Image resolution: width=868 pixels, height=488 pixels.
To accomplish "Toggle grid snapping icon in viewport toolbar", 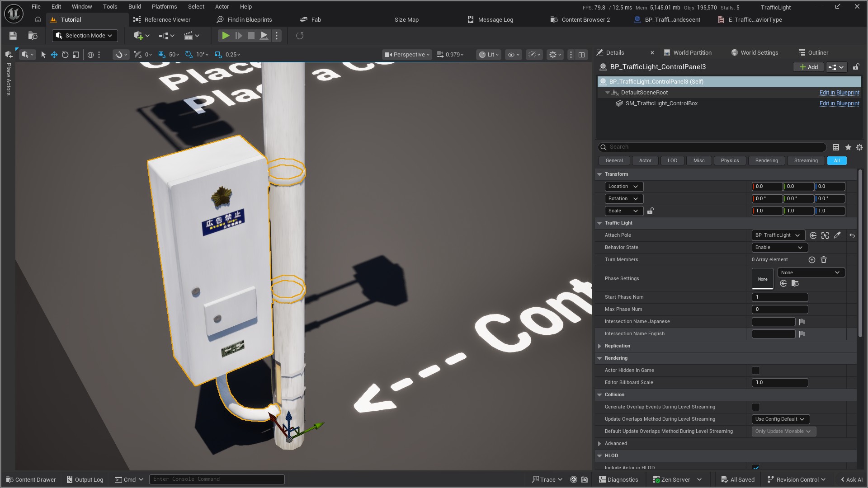I will (161, 55).
